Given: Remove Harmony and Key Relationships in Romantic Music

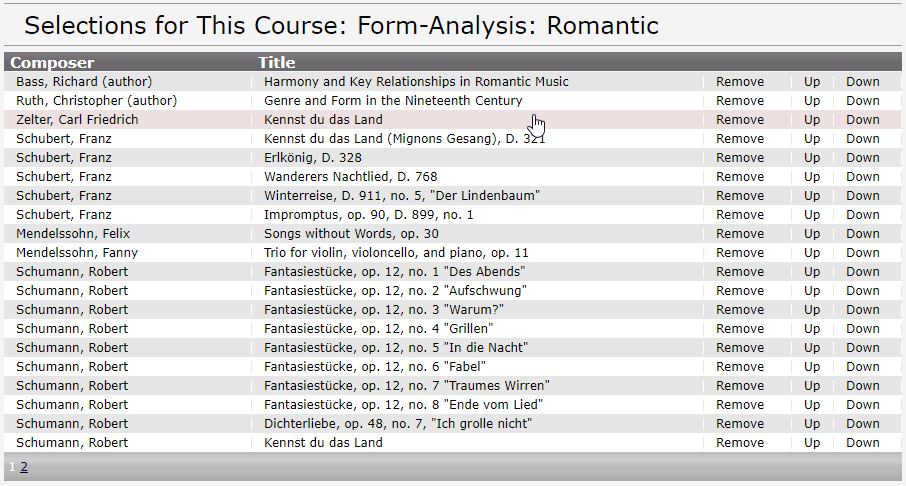Looking at the screenshot, I should click(x=740, y=81).
